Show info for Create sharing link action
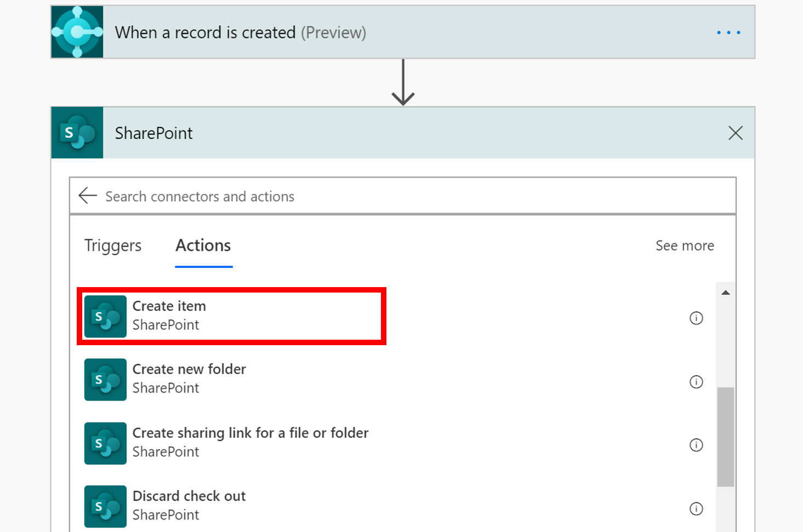Viewport: 803px width, 532px height. pos(696,445)
